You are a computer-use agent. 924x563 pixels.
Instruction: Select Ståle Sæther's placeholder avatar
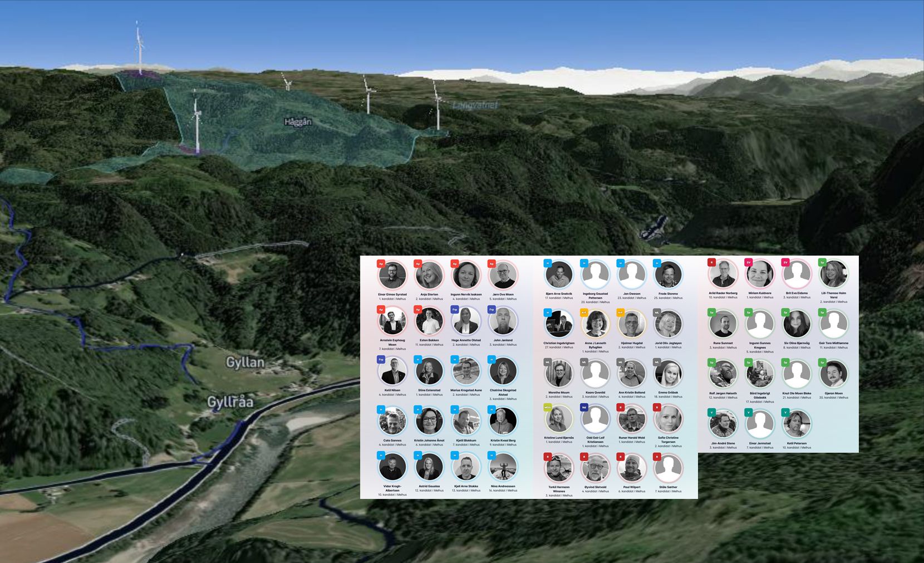(668, 468)
